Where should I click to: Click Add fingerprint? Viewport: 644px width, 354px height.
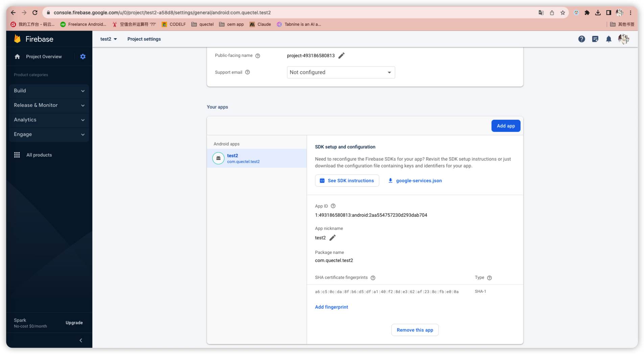pos(331,307)
